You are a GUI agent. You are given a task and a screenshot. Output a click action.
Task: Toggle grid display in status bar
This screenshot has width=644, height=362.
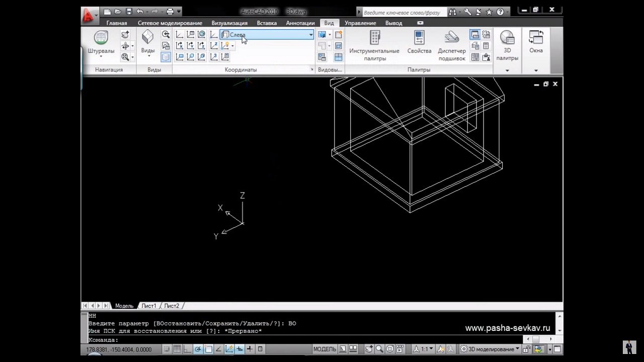pyautogui.click(x=177, y=349)
